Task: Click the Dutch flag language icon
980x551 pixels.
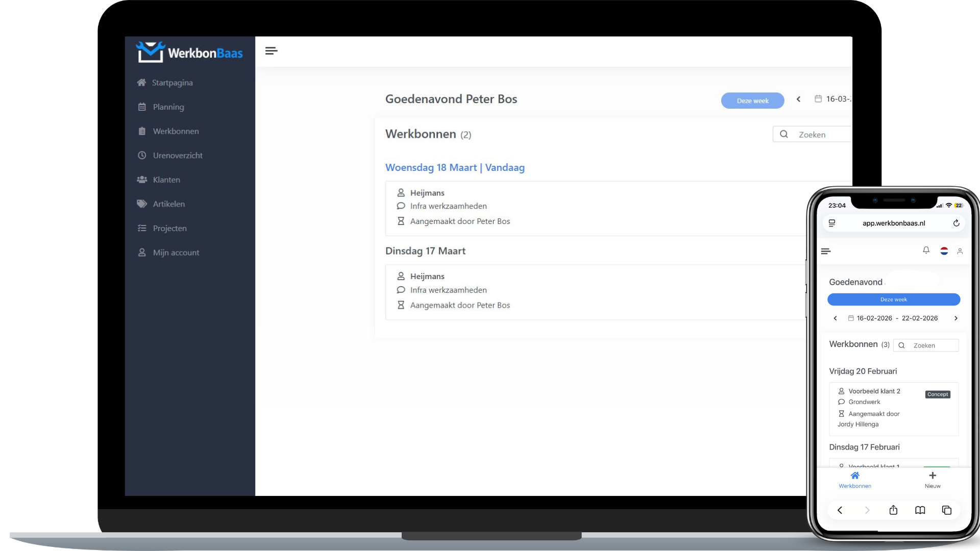Action: click(x=944, y=251)
